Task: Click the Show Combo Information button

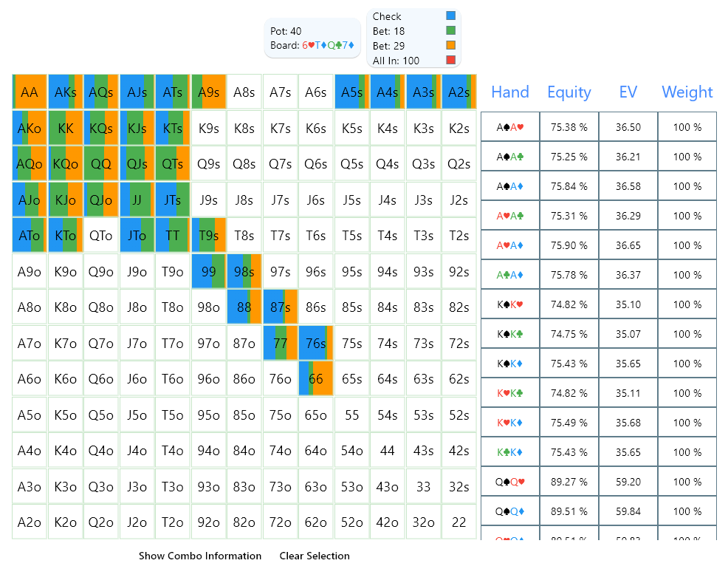Action: [x=199, y=556]
